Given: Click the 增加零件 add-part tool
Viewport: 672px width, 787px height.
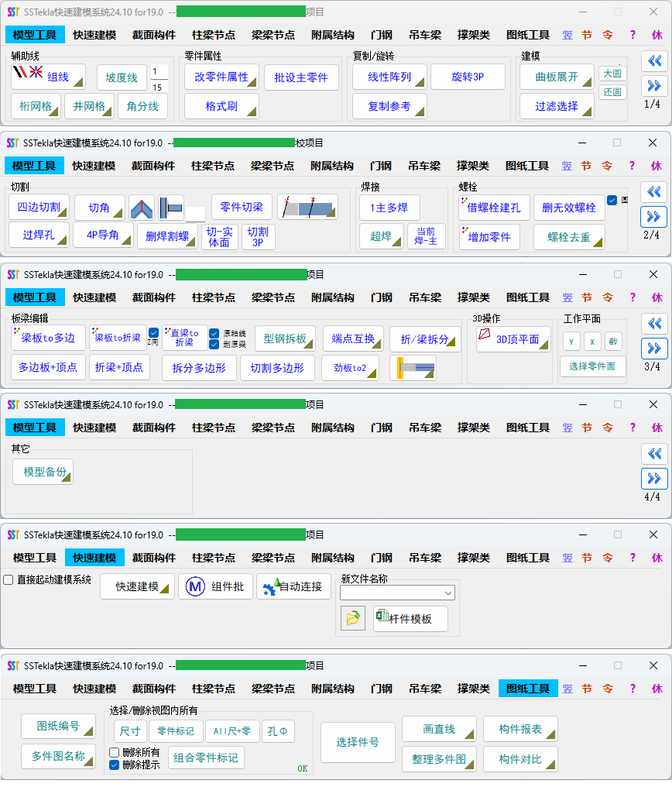Looking at the screenshot, I should 489,237.
